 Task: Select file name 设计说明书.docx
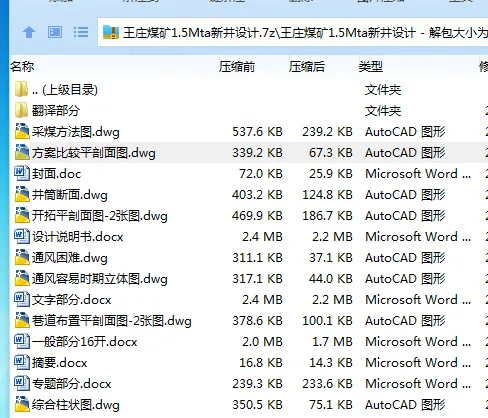click(78, 237)
